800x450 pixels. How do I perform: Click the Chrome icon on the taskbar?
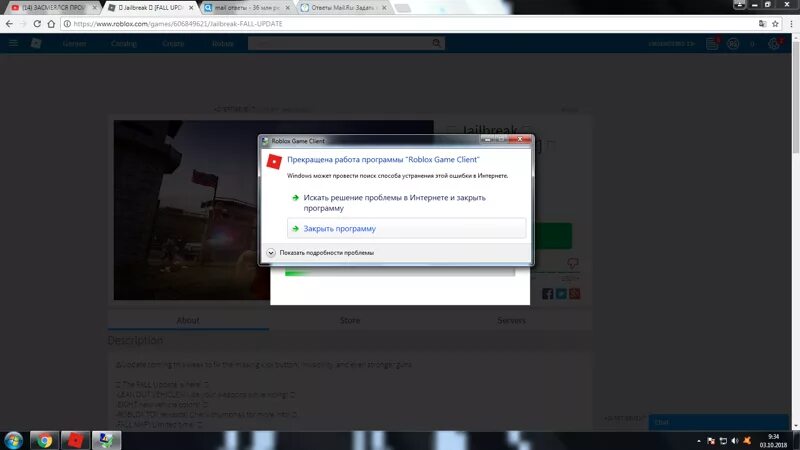pyautogui.click(x=44, y=440)
